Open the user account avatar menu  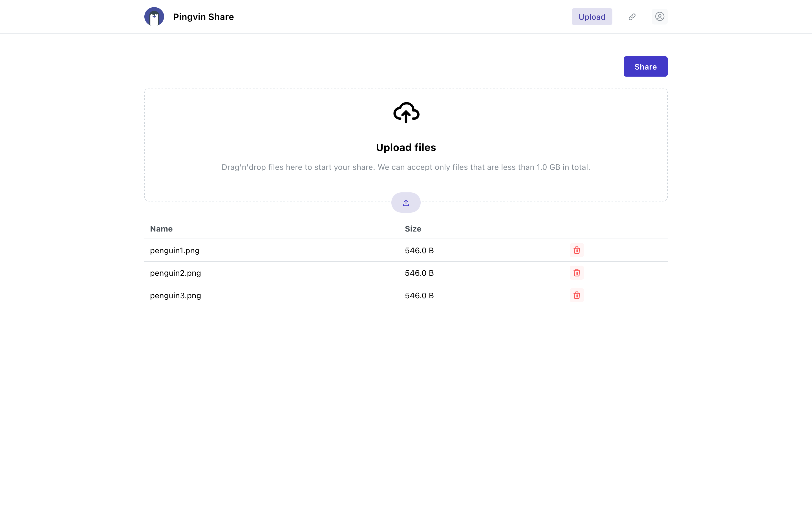pos(659,17)
